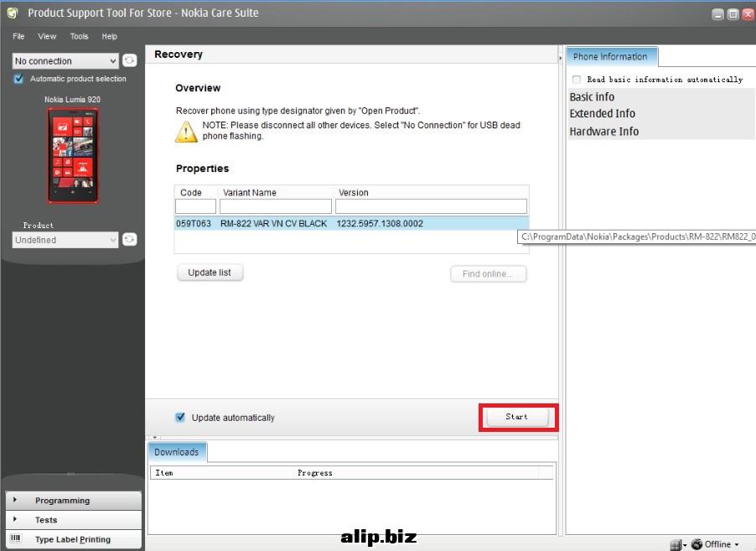
Task: Open the Offline status dropdown
Action: pos(717,544)
